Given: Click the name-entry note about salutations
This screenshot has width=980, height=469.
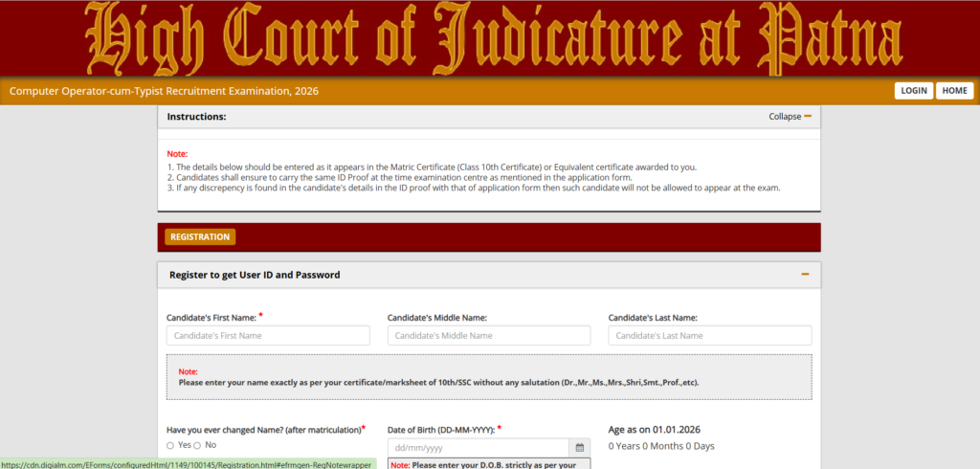Looking at the screenshot, I should coord(438,382).
